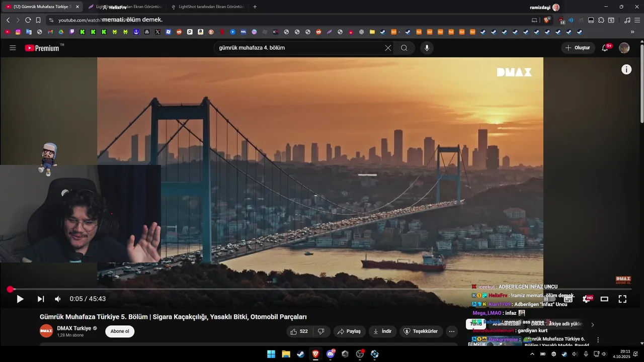Open Discord from the taskbar
The height and width of the screenshot is (362, 644).
click(331, 354)
